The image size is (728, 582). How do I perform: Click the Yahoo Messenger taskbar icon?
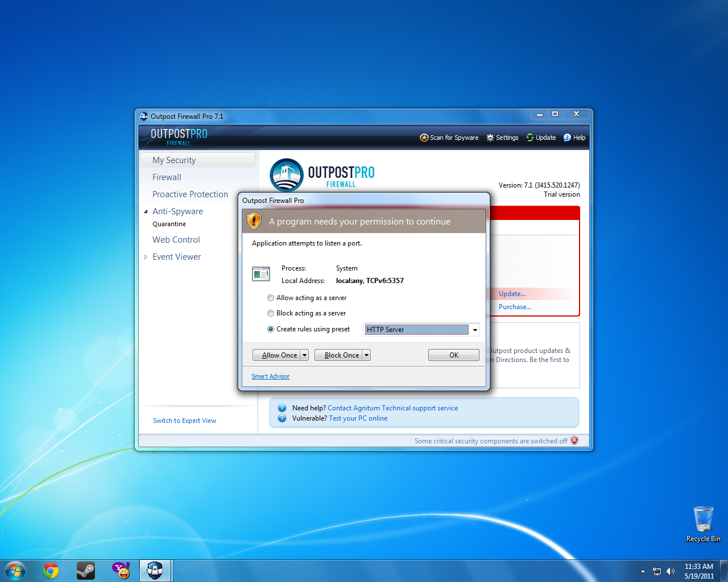click(121, 570)
